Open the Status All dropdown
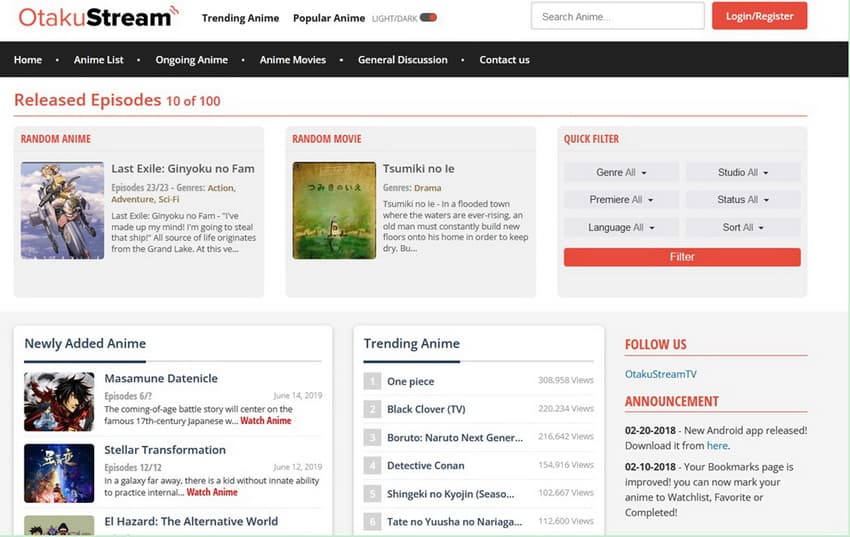This screenshot has width=850, height=537. pos(743,200)
